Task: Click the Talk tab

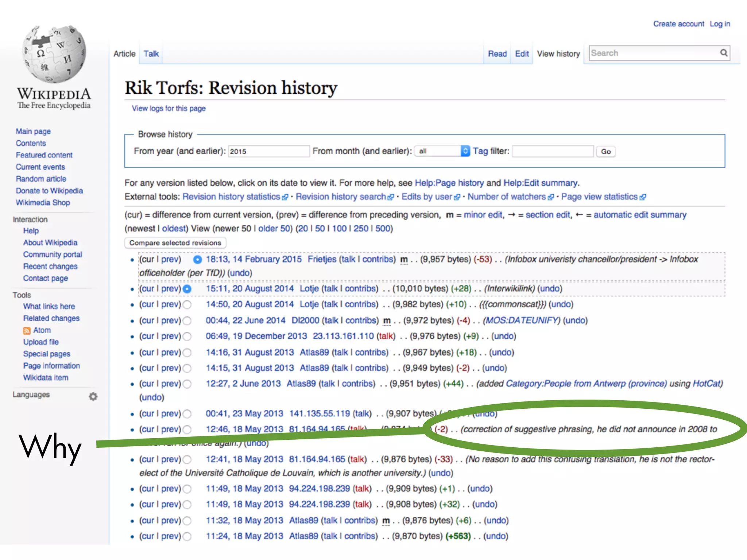Action: tap(151, 54)
